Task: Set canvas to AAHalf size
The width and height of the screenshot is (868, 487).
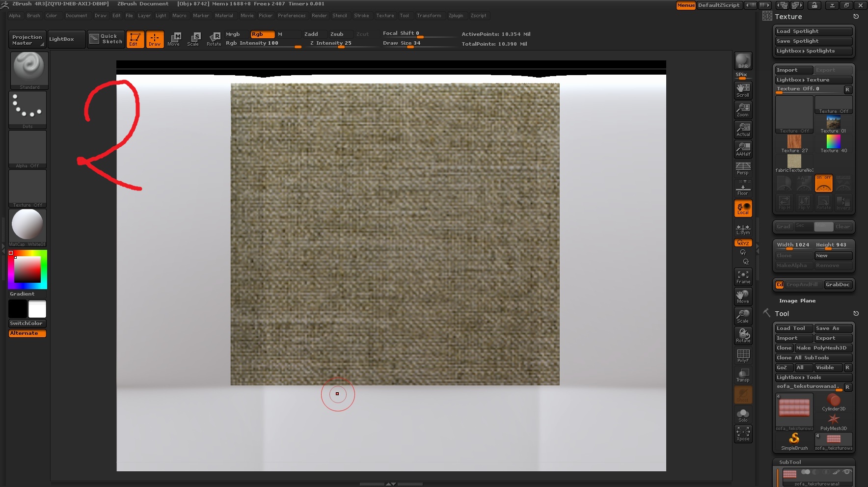Action: [x=743, y=149]
